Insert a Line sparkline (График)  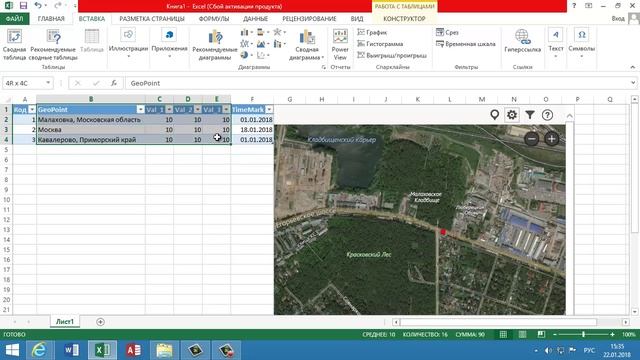pyautogui.click(x=372, y=32)
